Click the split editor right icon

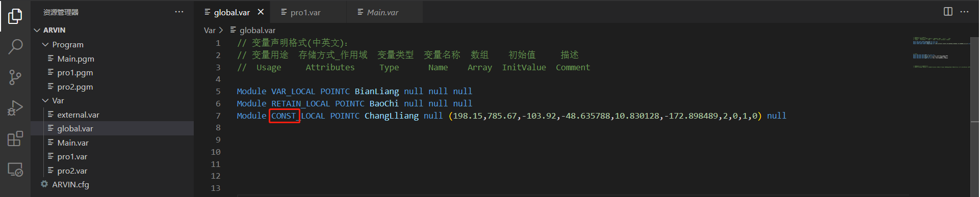click(x=948, y=12)
